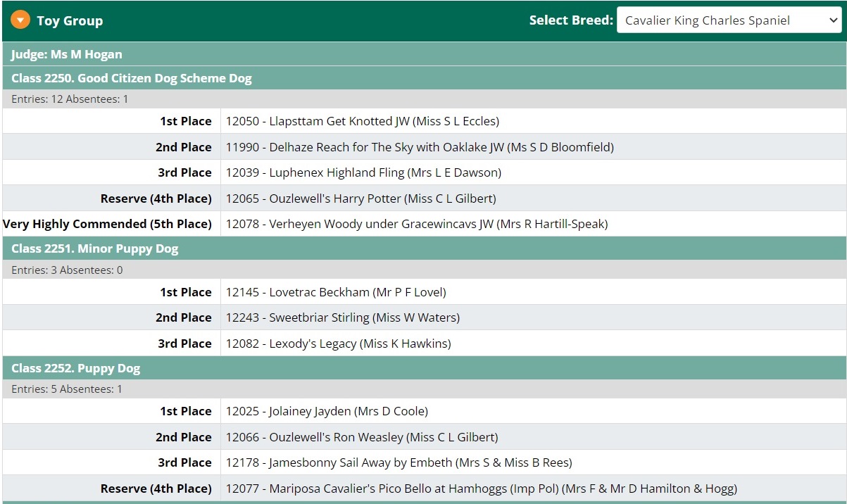Click the Judge: Ms M Hogan row
Viewport: 847px width, 504px height.
click(x=67, y=54)
